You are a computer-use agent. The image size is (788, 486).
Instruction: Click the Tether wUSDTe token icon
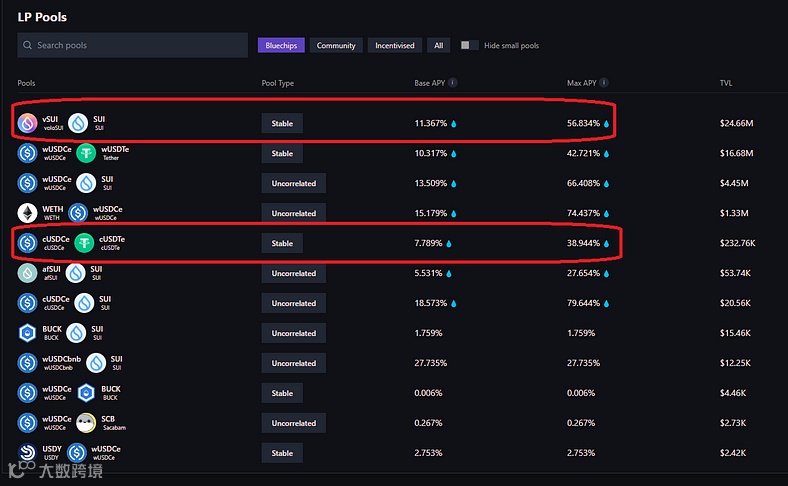[87, 153]
